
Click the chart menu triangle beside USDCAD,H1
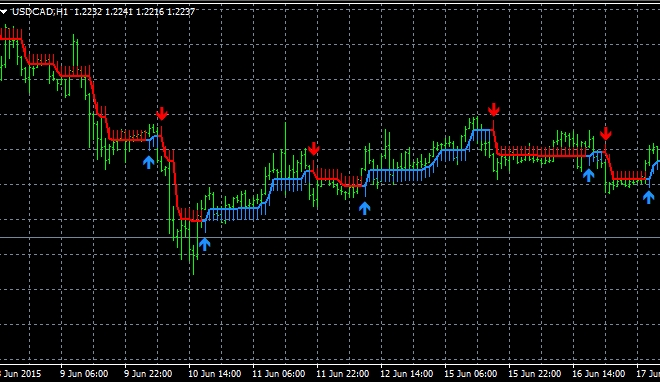3,12
